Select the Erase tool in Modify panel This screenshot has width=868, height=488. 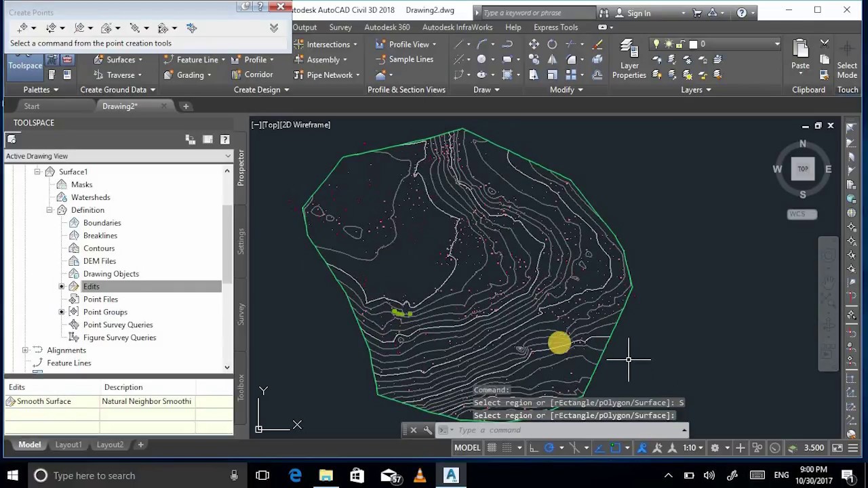(597, 45)
